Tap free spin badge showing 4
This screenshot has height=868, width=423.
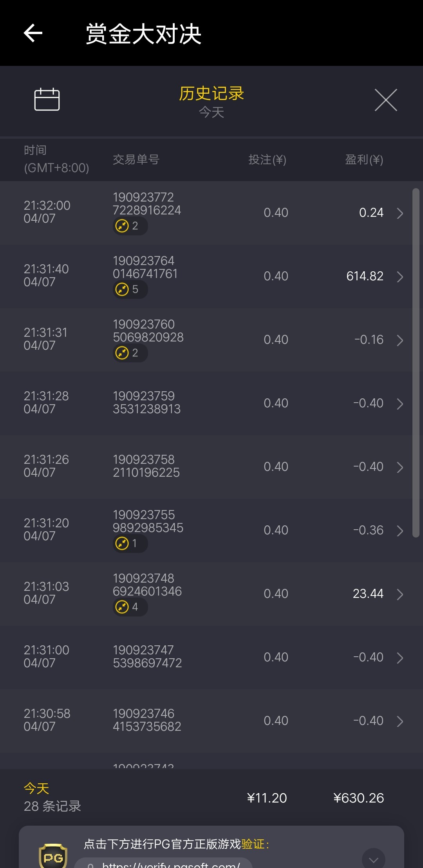click(130, 607)
